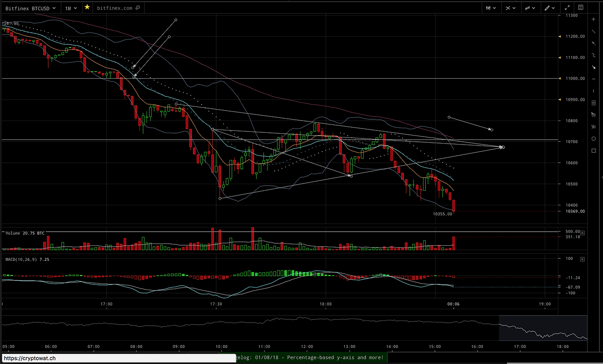Open the pencil drawing tools dropdown

pyautogui.click(x=550, y=8)
